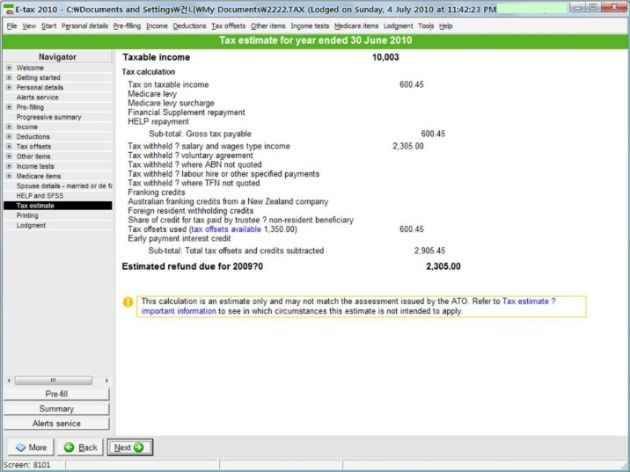The image size is (630, 472).
Task: Expand the Welcome navigator node
Action: (x=9, y=67)
